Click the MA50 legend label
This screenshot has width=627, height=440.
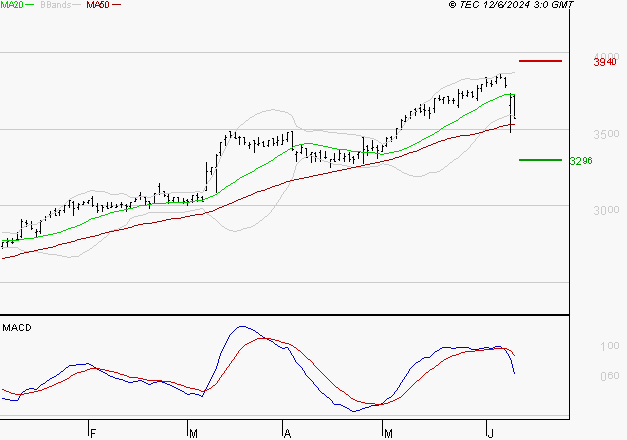pyautogui.click(x=98, y=5)
